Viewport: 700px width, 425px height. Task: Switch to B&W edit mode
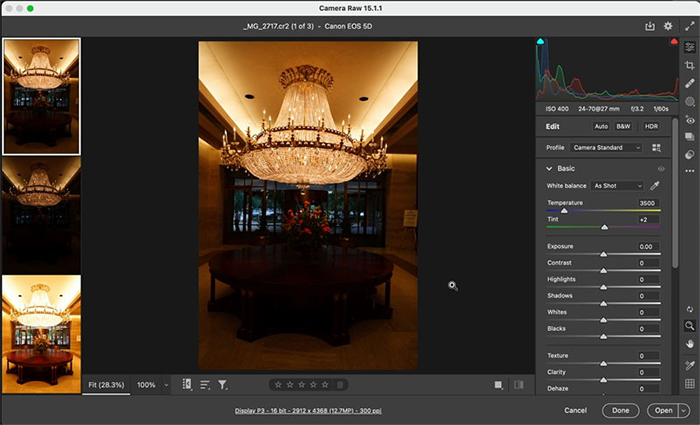coord(623,126)
